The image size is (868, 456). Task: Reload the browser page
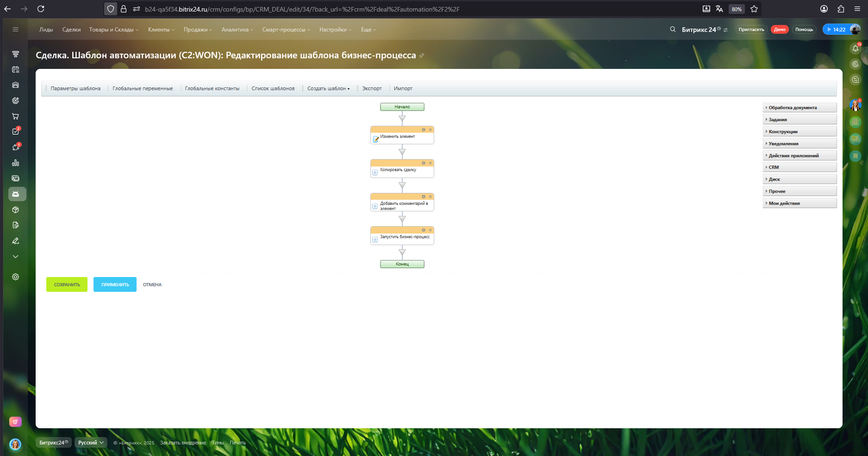coord(41,9)
